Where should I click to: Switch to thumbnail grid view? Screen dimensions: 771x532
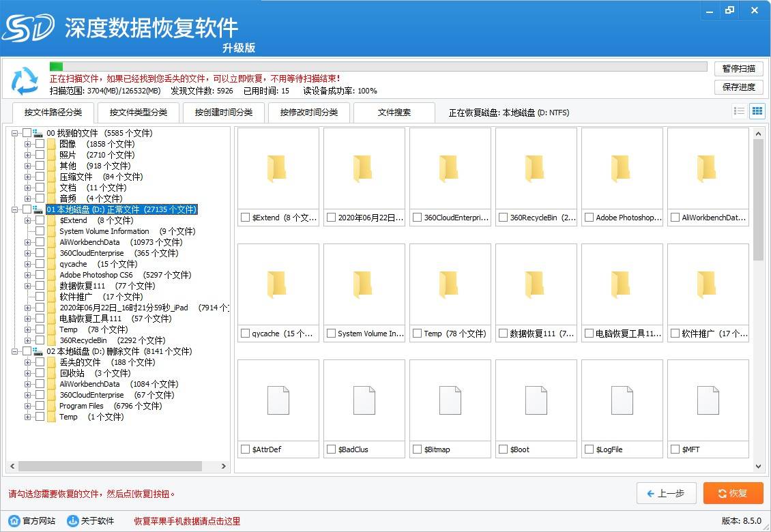757,110
